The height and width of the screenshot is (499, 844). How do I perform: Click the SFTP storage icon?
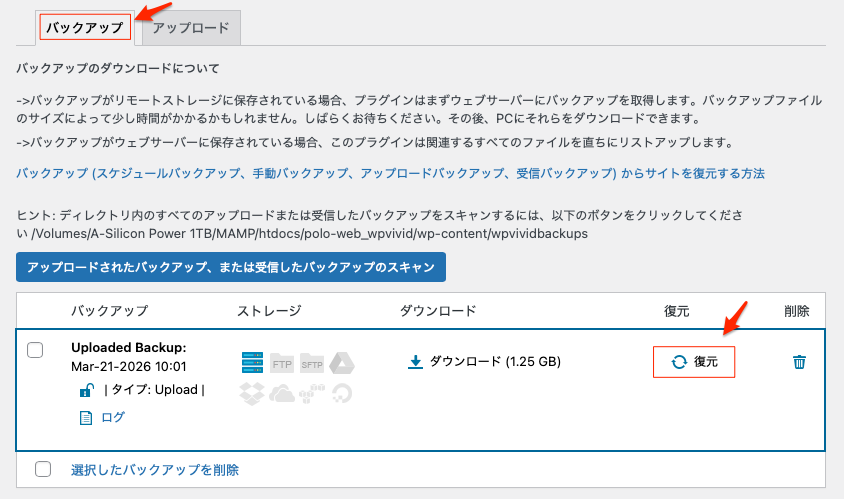[312, 363]
